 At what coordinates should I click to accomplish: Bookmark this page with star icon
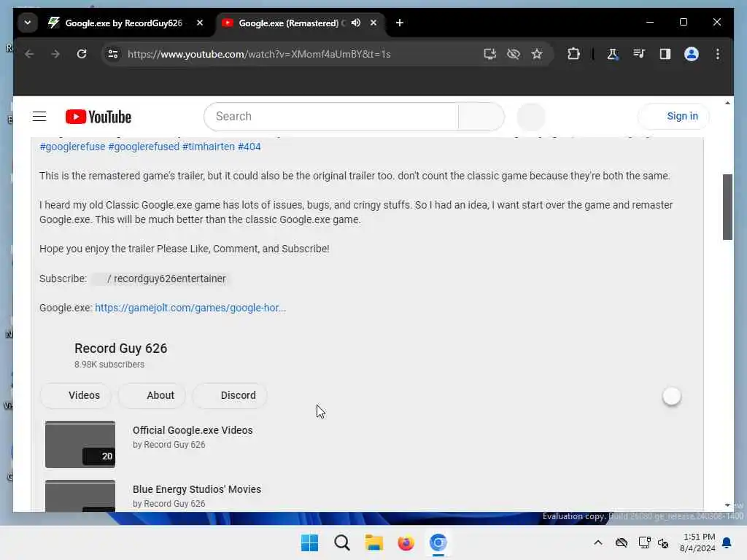click(537, 54)
